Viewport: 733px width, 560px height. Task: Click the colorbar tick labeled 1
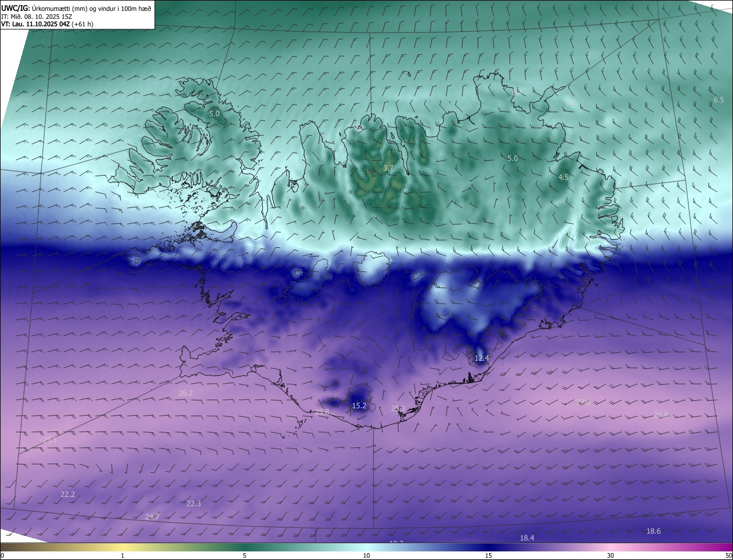coord(123,555)
